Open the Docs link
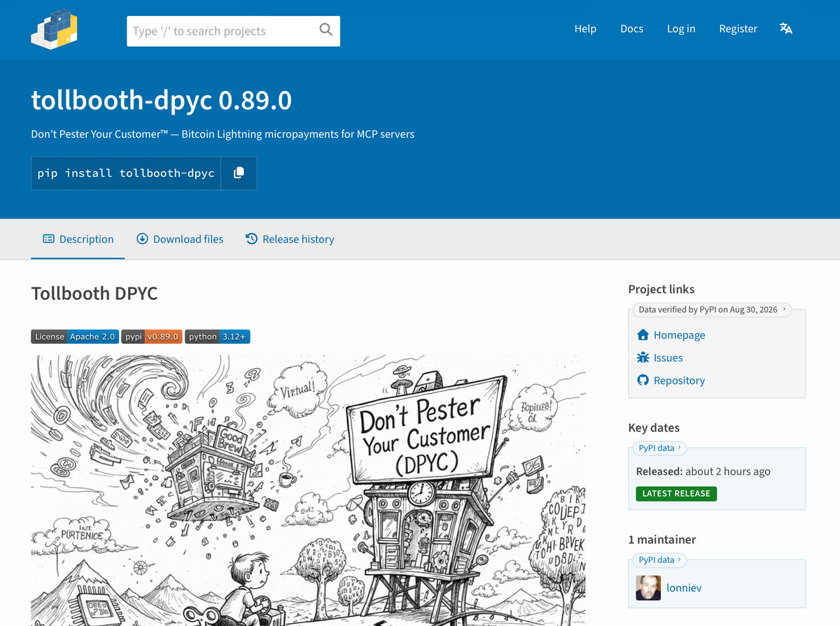The height and width of the screenshot is (626, 840). tap(631, 29)
